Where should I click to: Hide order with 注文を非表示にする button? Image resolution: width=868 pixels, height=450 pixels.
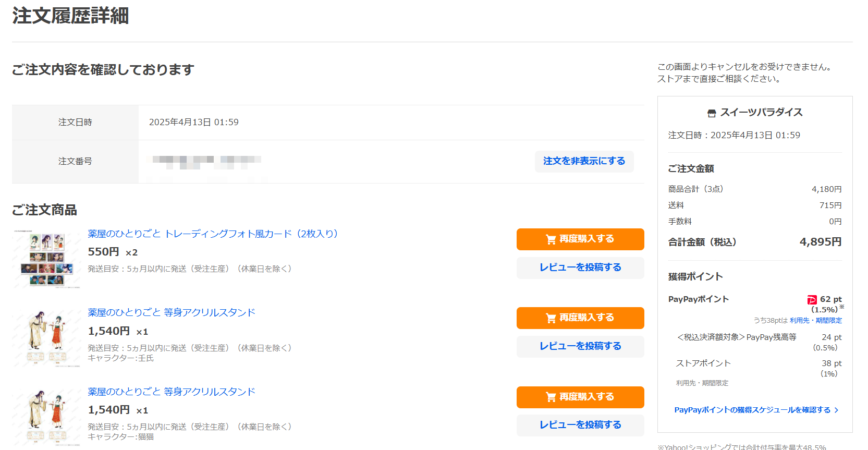(584, 161)
